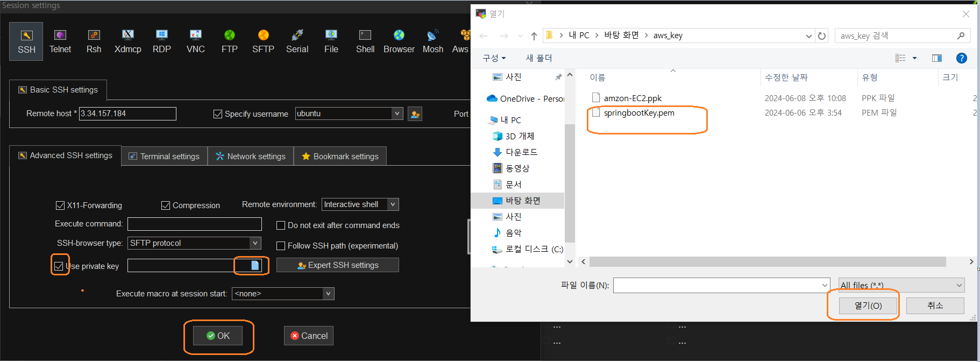The image size is (980, 362).
Task: Click OK to save session
Action: click(x=218, y=336)
